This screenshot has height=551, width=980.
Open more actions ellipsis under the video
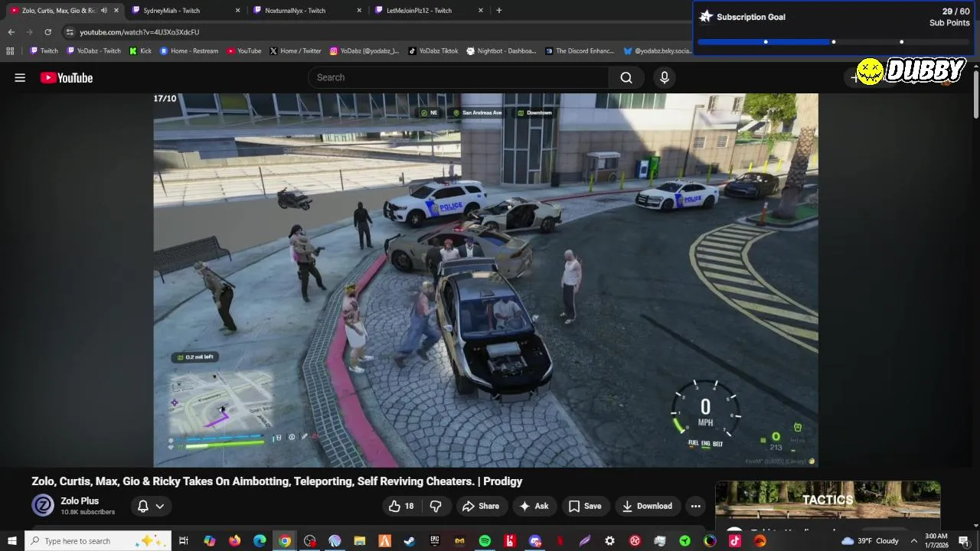(695, 506)
